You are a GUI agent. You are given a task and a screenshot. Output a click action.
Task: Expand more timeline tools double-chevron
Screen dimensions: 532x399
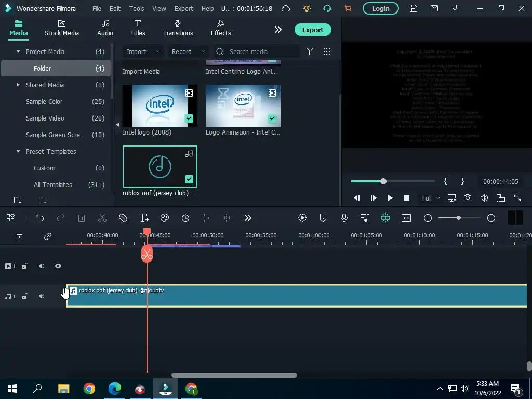[x=248, y=218]
